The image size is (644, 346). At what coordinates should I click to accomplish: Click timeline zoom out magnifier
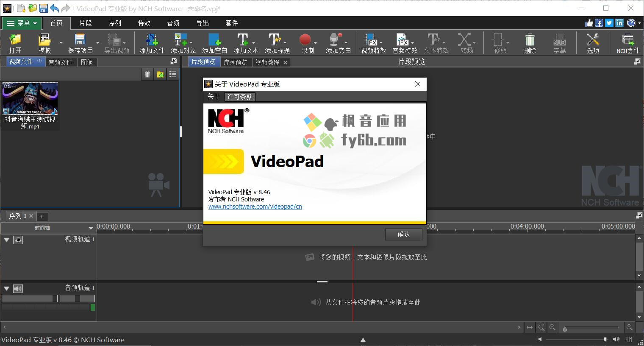pyautogui.click(x=552, y=327)
